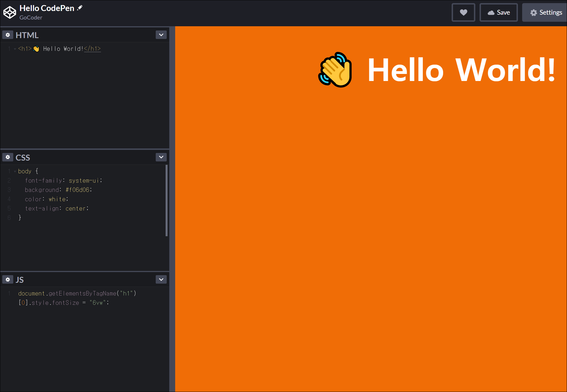Click the CSS panel header title

click(x=23, y=157)
